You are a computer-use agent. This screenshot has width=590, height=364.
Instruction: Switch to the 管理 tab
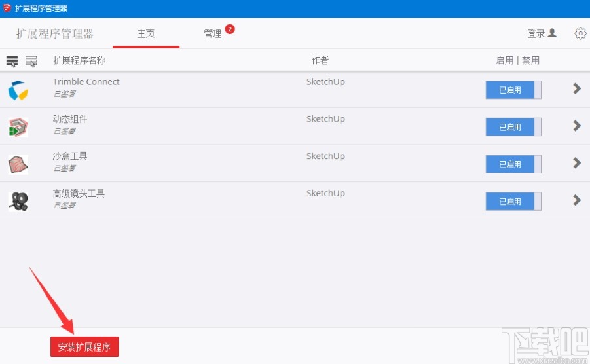(x=213, y=33)
